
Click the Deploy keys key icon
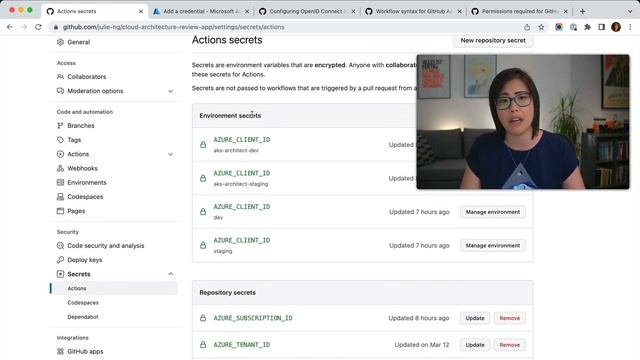(60, 260)
